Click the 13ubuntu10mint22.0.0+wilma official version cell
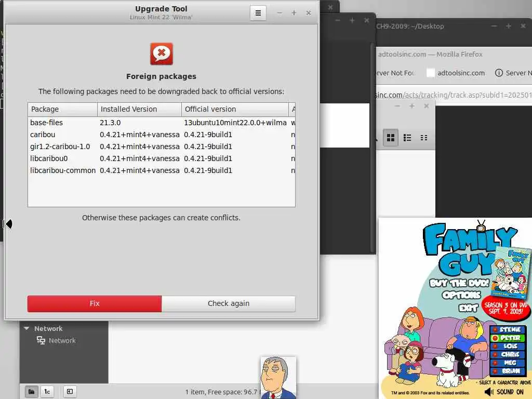 pos(235,123)
